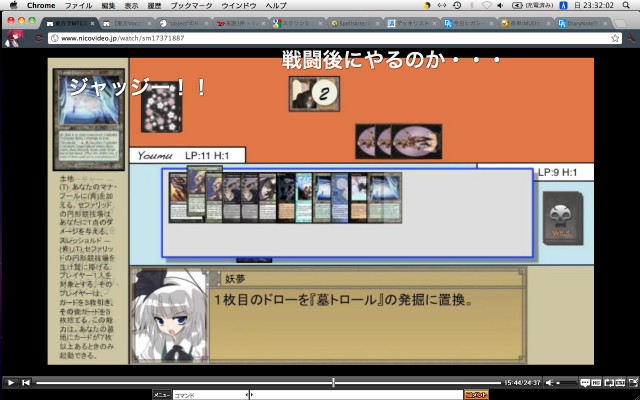This screenshot has width=640, height=400.
Task: Switch to the Google スクリーン browser tab
Action: (297, 24)
